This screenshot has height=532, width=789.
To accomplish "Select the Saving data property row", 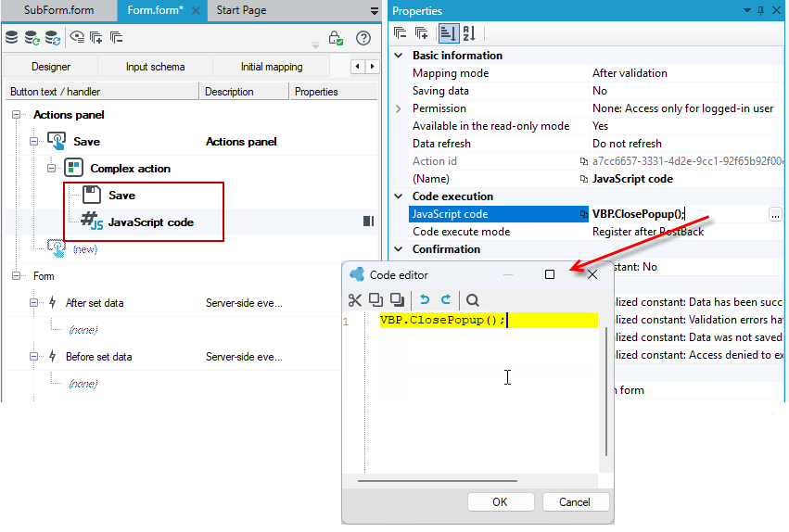I will 596,91.
